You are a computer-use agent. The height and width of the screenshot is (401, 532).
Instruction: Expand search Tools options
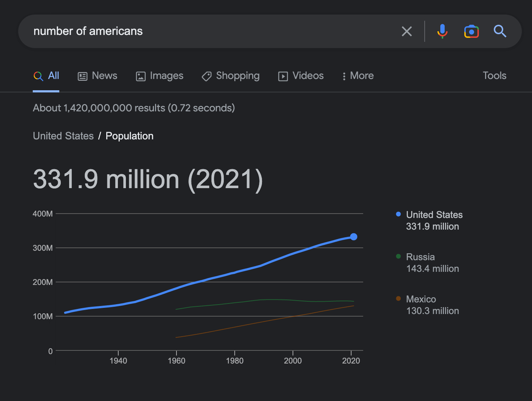click(x=494, y=76)
